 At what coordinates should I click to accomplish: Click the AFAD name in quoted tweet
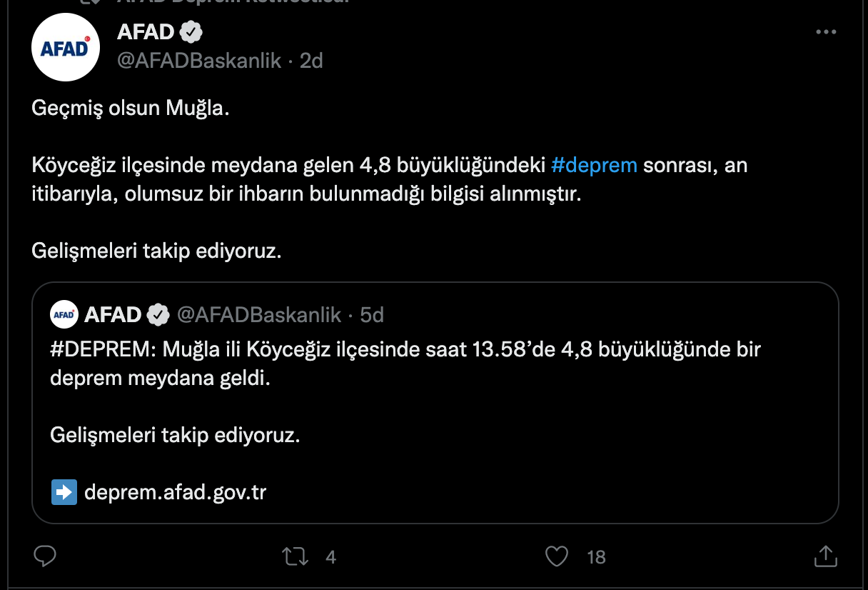(113, 314)
